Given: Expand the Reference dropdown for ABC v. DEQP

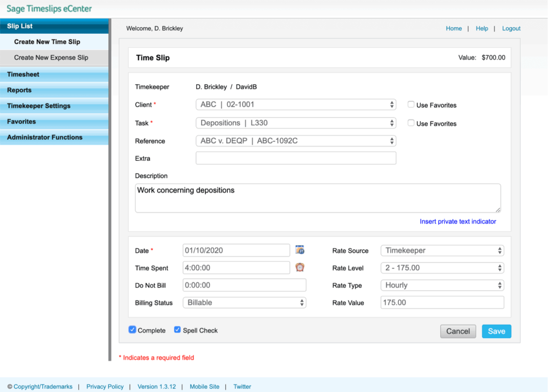Looking at the screenshot, I should click(x=295, y=140).
